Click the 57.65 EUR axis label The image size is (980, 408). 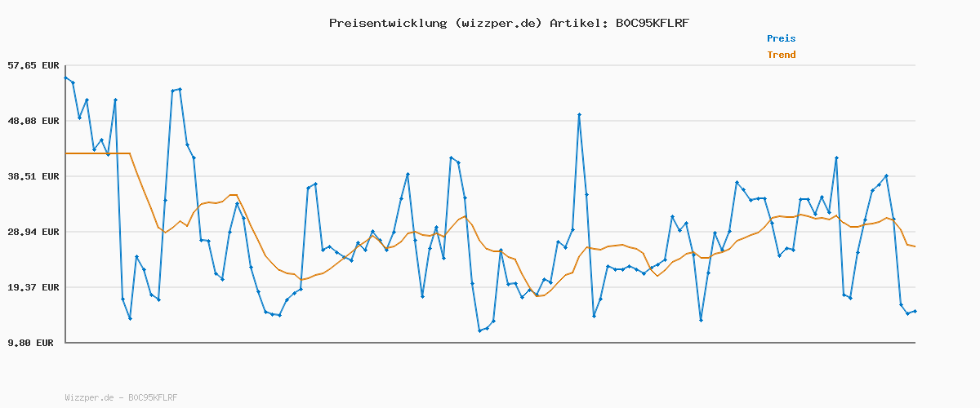tap(32, 65)
